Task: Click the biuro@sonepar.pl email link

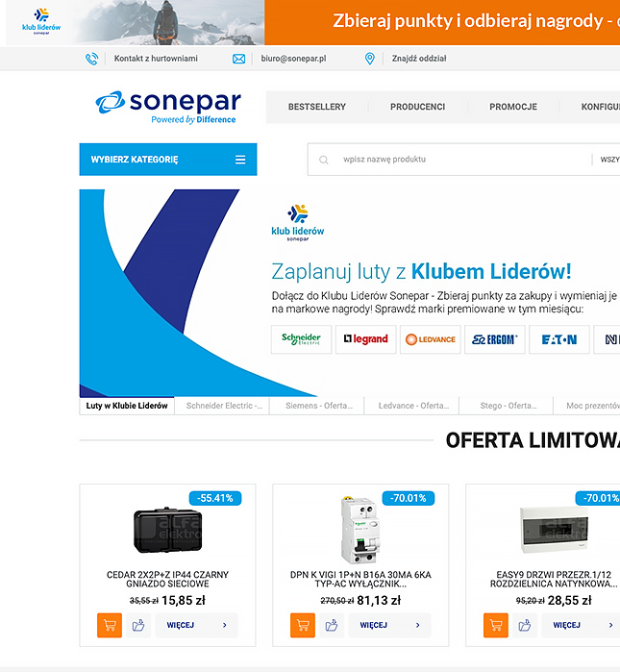Action: click(x=293, y=59)
